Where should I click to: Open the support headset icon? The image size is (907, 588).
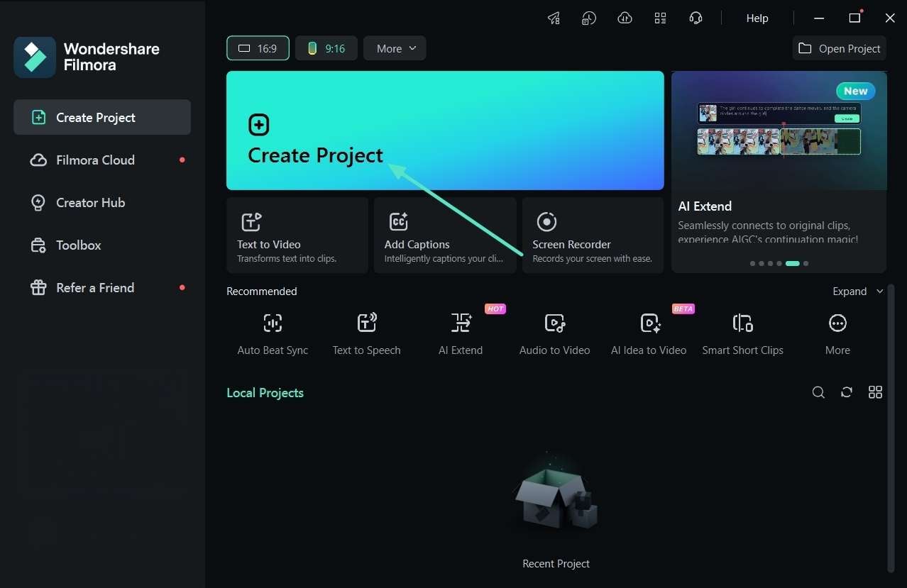pyautogui.click(x=696, y=18)
